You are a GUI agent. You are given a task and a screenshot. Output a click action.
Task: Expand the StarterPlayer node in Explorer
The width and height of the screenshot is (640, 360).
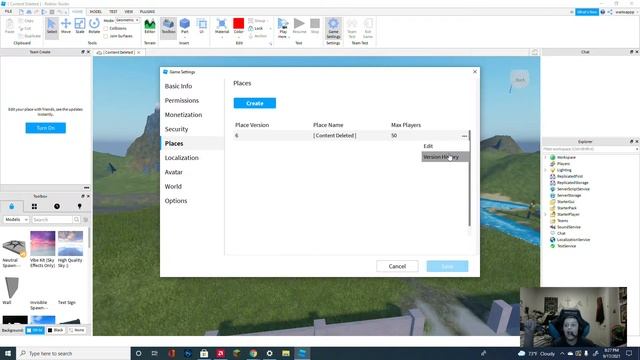546,214
